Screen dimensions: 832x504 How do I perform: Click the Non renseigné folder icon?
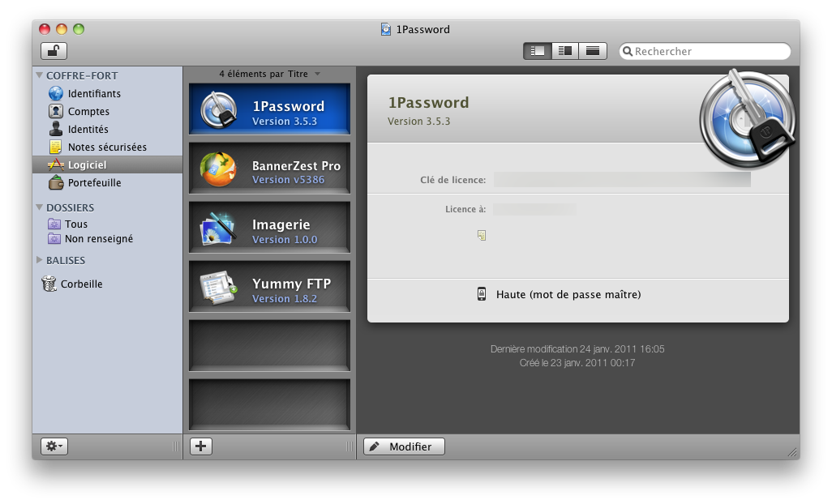click(54, 238)
